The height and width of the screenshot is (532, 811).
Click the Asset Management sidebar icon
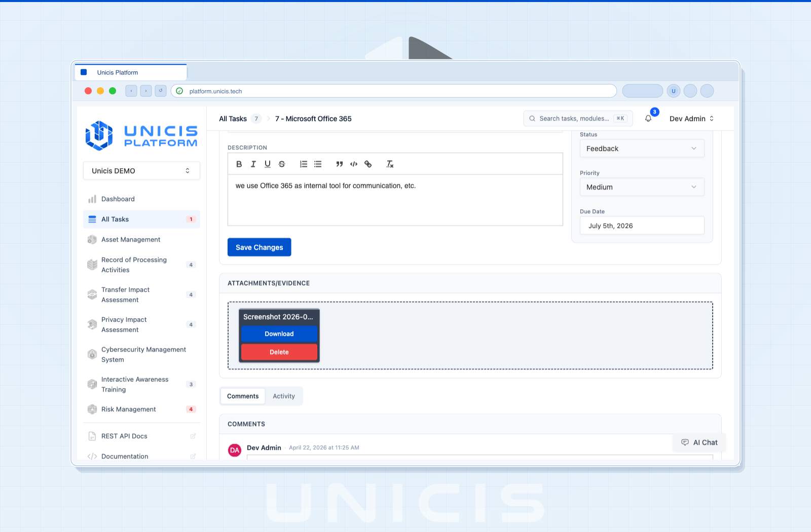click(92, 240)
